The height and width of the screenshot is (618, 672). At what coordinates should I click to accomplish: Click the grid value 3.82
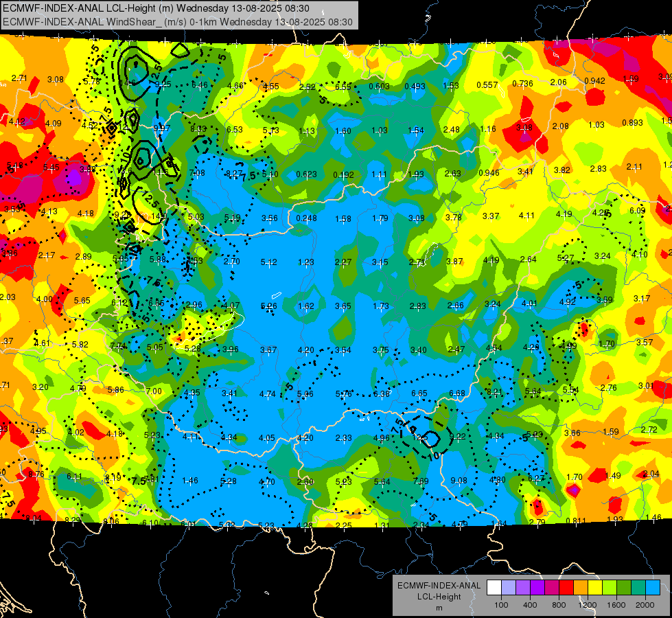point(562,170)
